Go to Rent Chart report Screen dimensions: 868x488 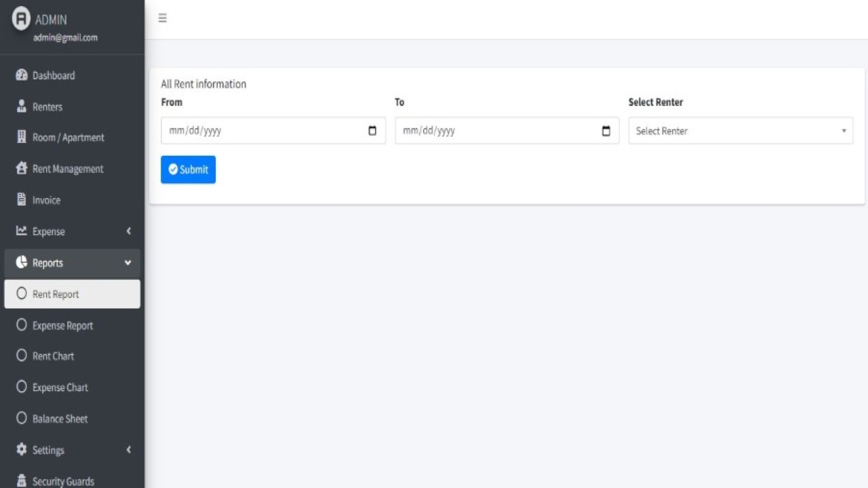(x=53, y=356)
